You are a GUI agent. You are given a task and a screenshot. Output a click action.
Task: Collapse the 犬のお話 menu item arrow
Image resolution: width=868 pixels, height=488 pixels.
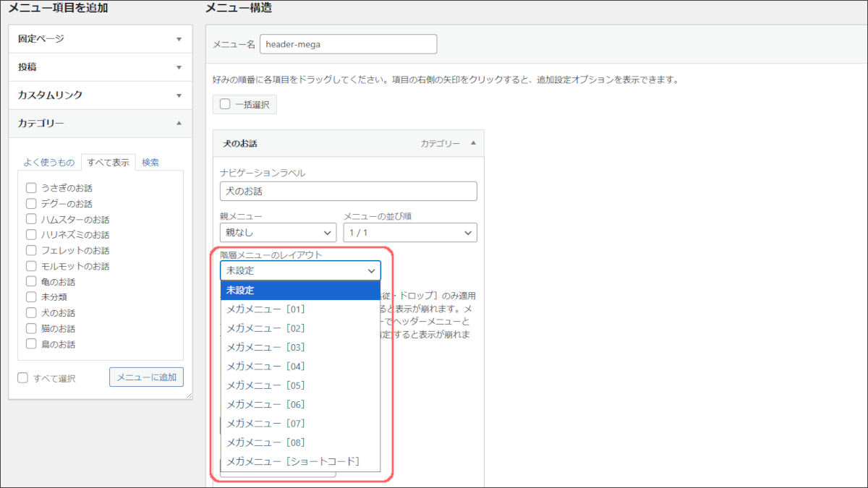pos(473,143)
